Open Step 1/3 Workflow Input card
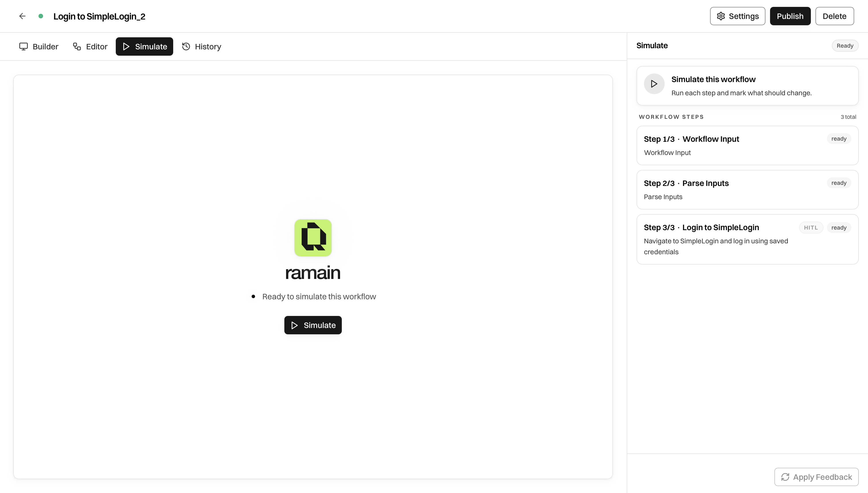 (747, 145)
